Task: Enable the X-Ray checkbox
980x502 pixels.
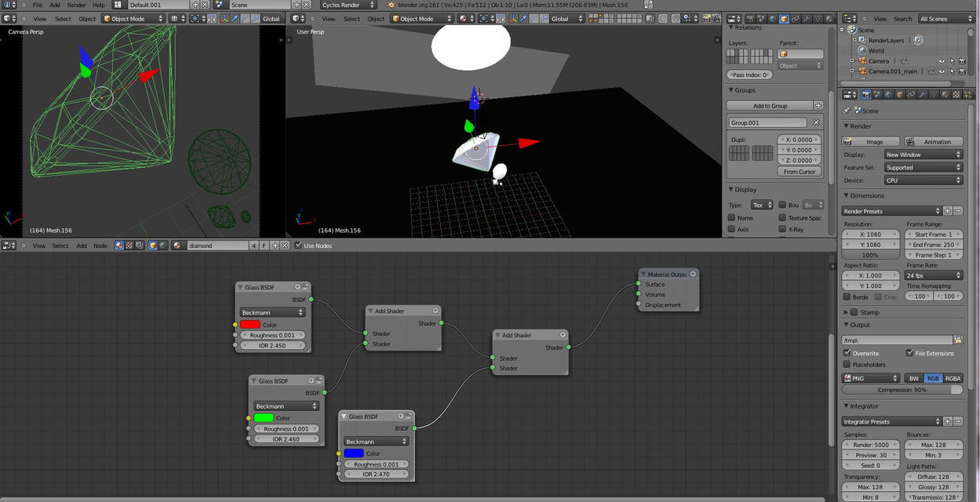Action: 782,229
